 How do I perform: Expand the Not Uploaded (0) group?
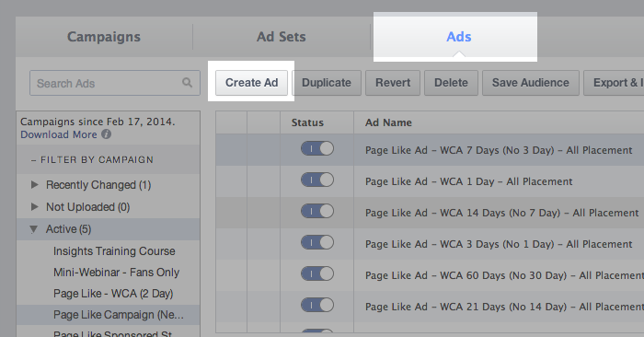point(35,207)
